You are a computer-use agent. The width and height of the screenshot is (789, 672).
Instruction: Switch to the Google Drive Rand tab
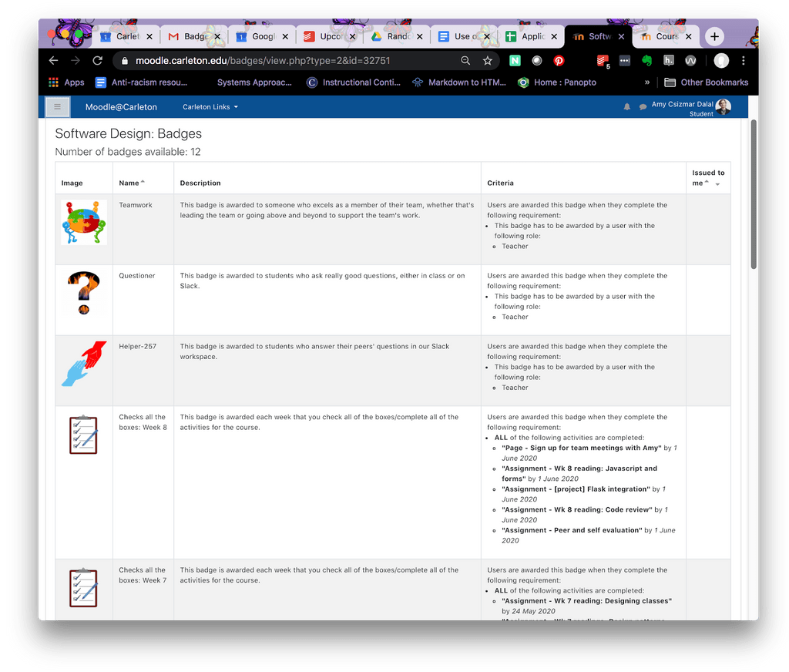click(x=397, y=36)
